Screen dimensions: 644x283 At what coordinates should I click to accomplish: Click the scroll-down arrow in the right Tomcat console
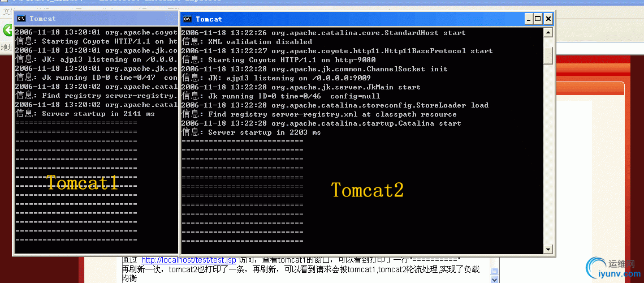[548, 249]
